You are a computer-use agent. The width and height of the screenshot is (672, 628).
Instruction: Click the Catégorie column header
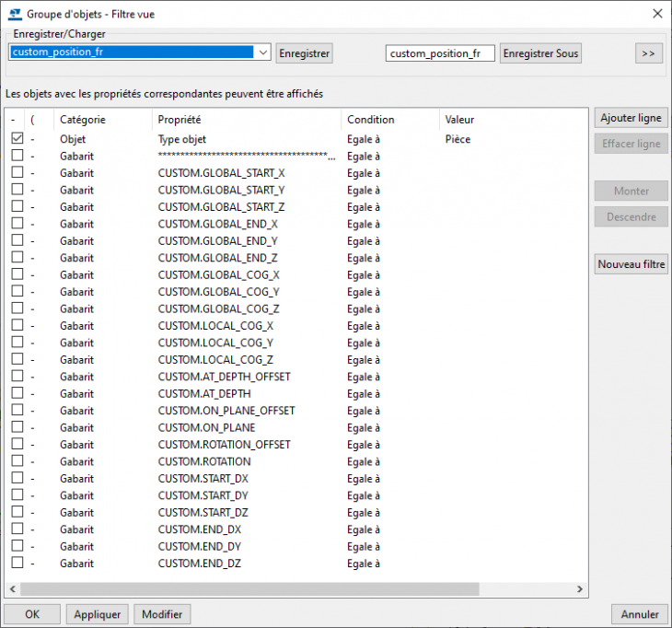pos(101,120)
